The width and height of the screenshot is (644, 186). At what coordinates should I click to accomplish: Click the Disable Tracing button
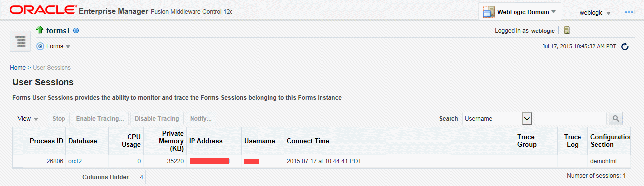click(157, 119)
